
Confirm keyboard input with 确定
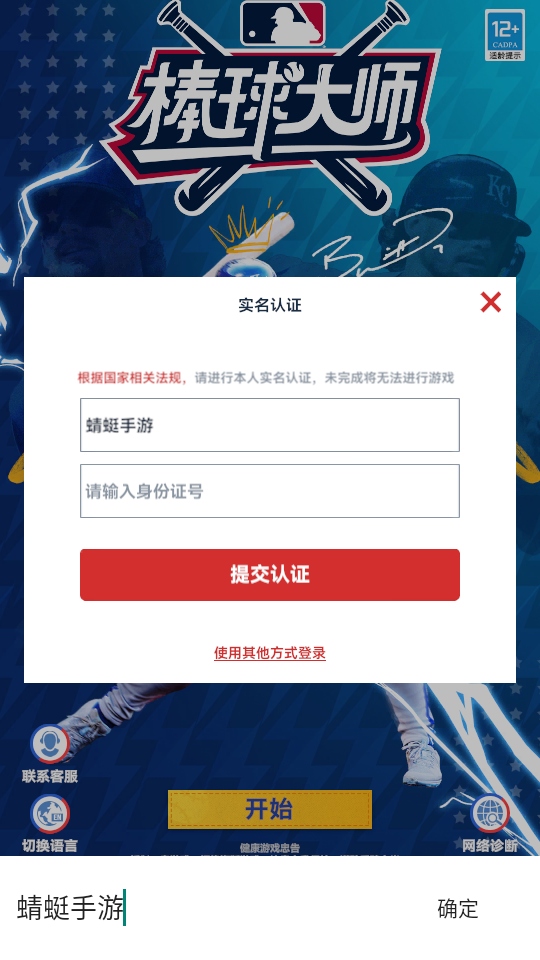coord(457,909)
